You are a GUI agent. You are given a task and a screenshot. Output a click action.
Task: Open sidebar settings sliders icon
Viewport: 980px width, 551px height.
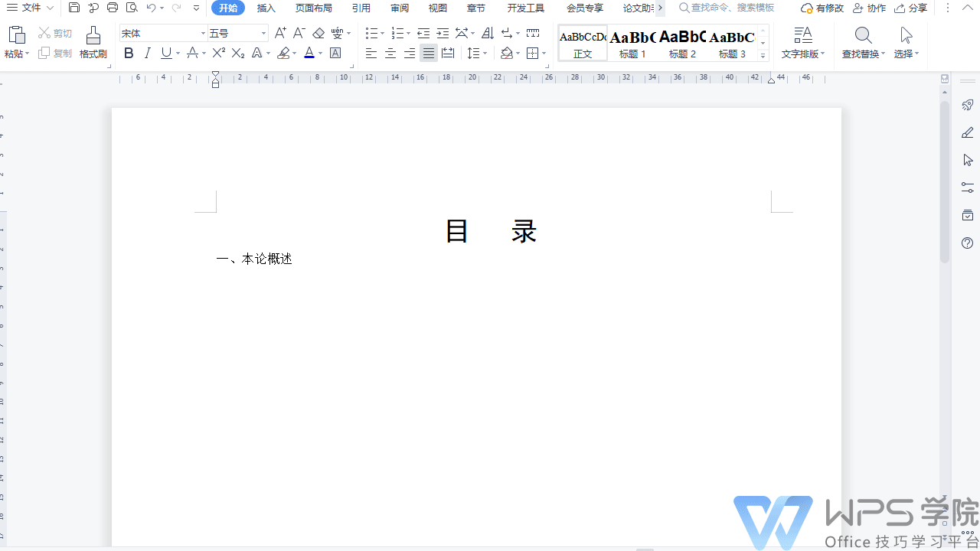pyautogui.click(x=968, y=187)
